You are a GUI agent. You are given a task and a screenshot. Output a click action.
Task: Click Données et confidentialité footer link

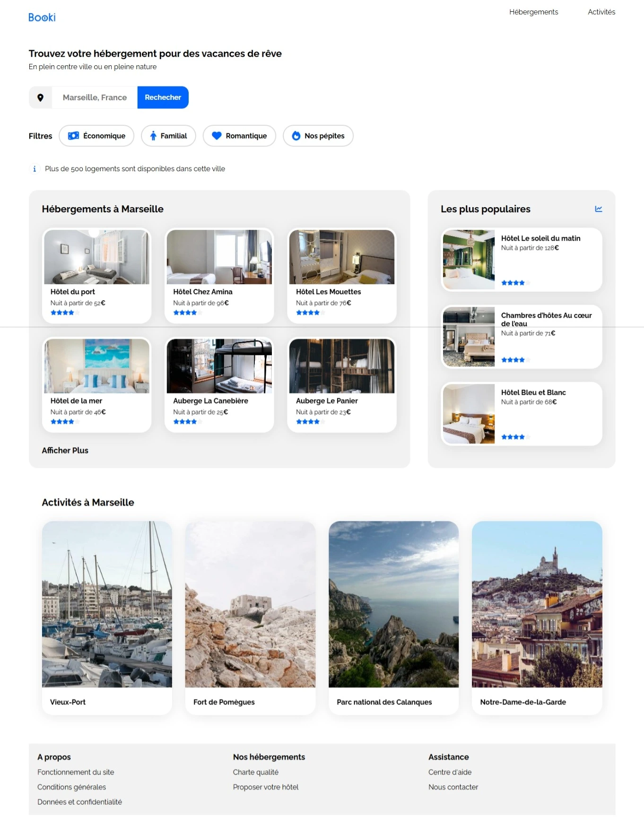point(79,802)
